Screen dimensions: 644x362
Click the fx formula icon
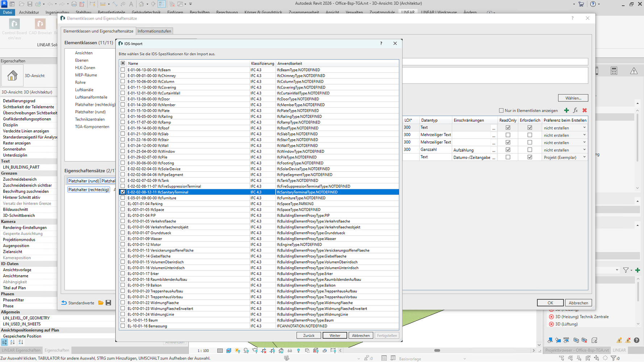click(x=575, y=110)
